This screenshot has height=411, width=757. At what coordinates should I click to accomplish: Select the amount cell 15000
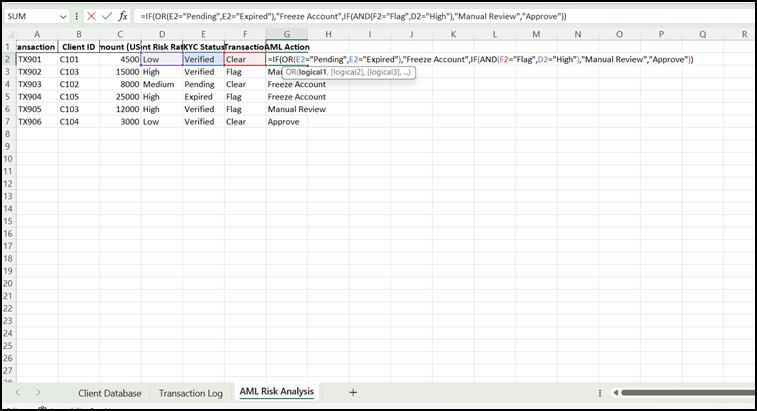tap(120, 72)
